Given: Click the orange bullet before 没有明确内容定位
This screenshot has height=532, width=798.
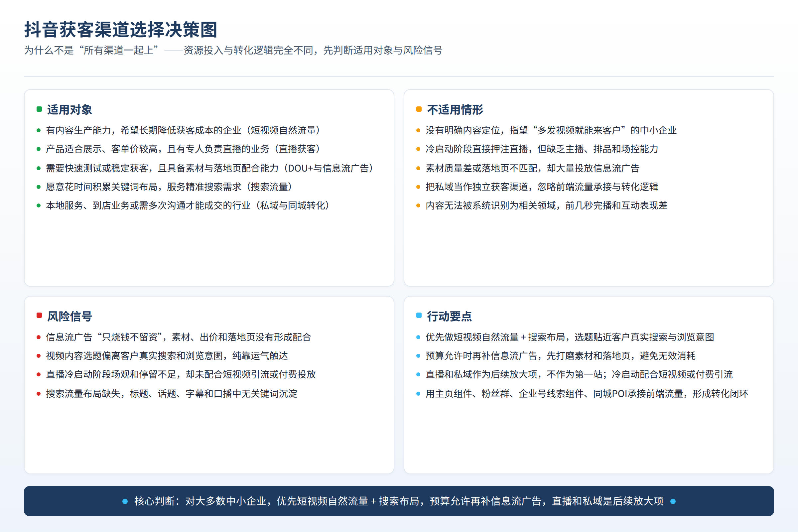Looking at the screenshot, I should [x=418, y=130].
